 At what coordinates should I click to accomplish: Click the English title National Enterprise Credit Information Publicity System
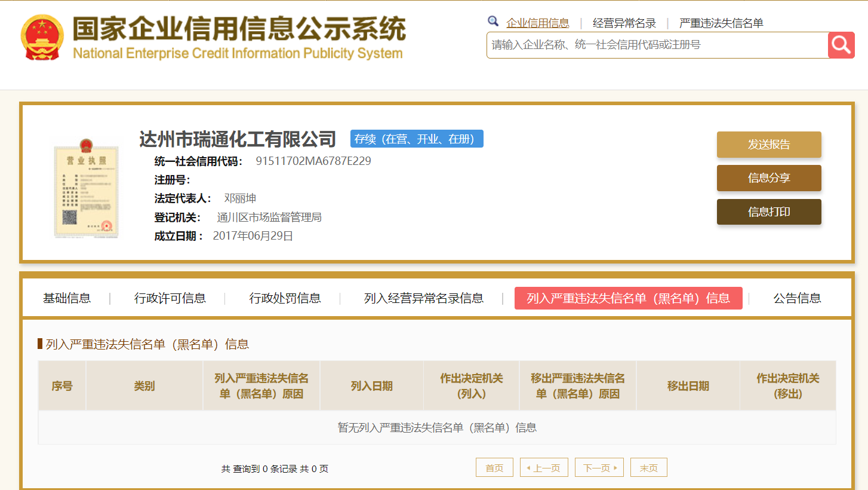coord(238,53)
